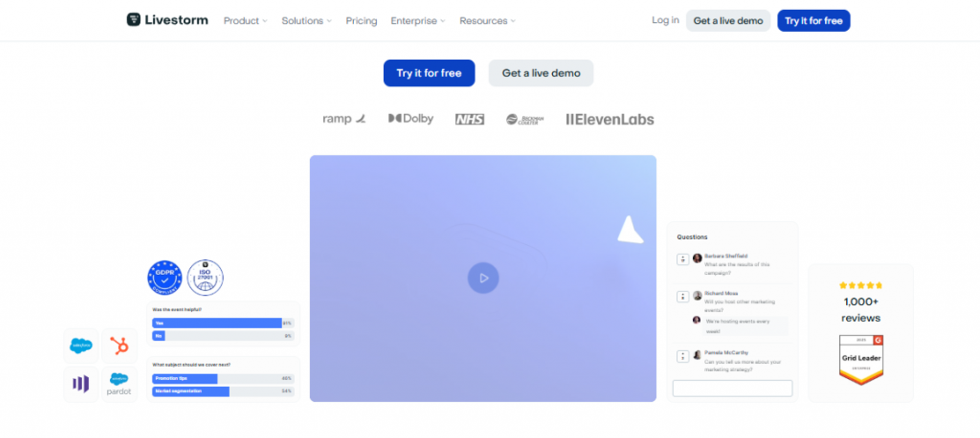
Task: Click the Dolby logo
Action: click(x=411, y=119)
